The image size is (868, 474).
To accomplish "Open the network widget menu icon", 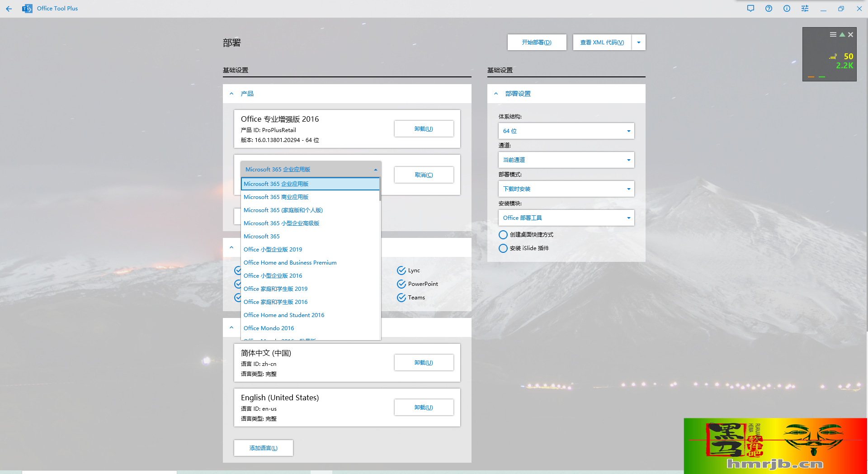I will 833,34.
